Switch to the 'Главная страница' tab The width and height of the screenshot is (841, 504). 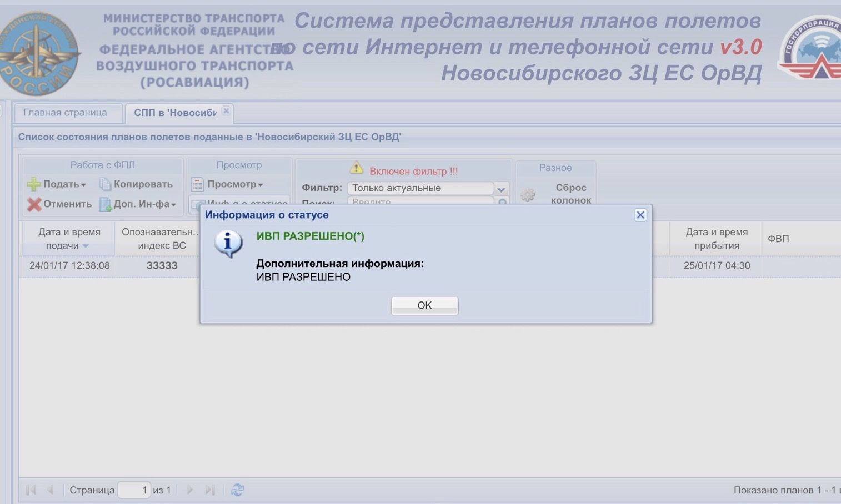coord(65,113)
